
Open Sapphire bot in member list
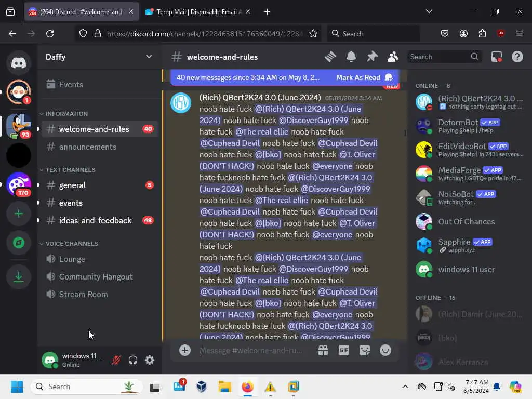coord(469,245)
